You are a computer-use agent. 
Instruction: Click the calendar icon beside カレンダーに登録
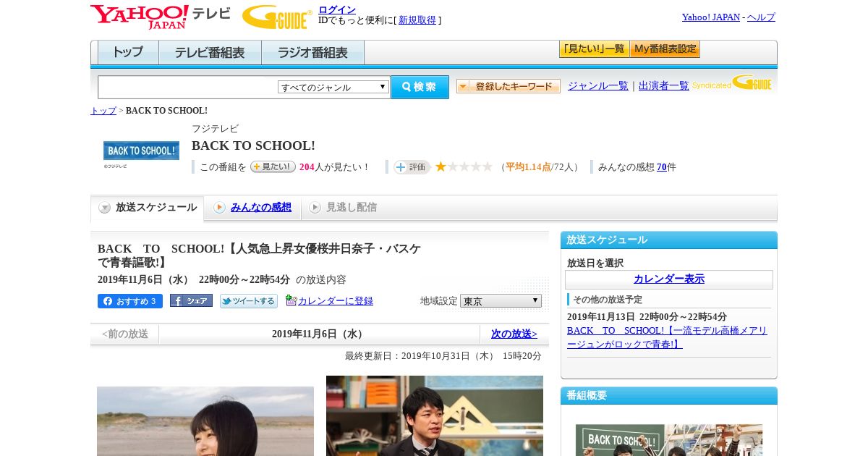click(291, 300)
